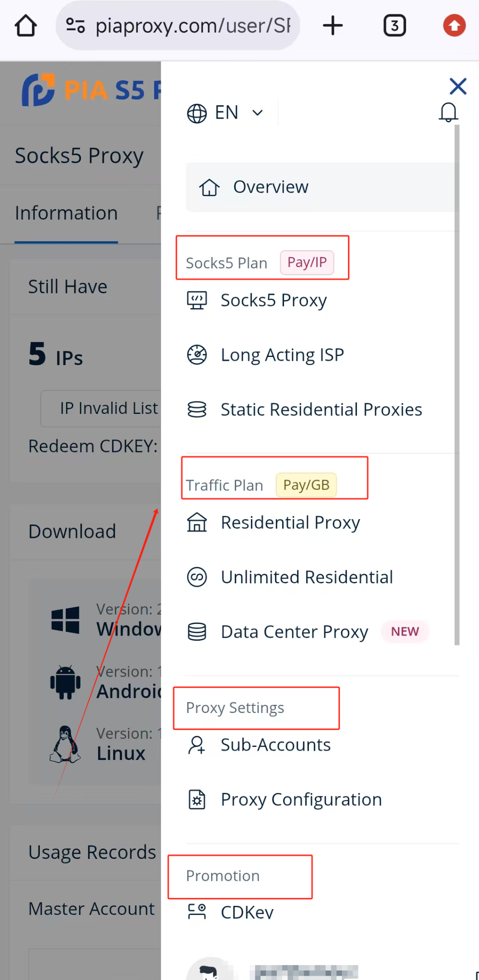Click the menu's vertical scrollbar
The image size is (479, 980).
tap(457, 383)
